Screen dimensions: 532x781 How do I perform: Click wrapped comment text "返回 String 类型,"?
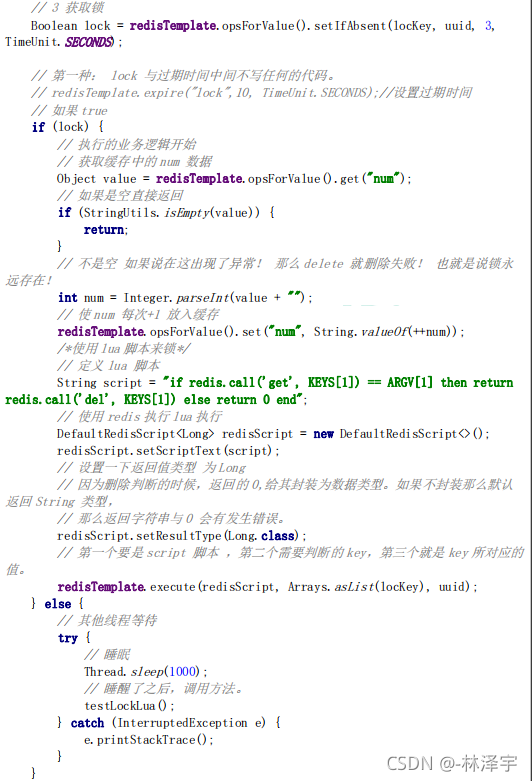pyautogui.click(x=59, y=502)
